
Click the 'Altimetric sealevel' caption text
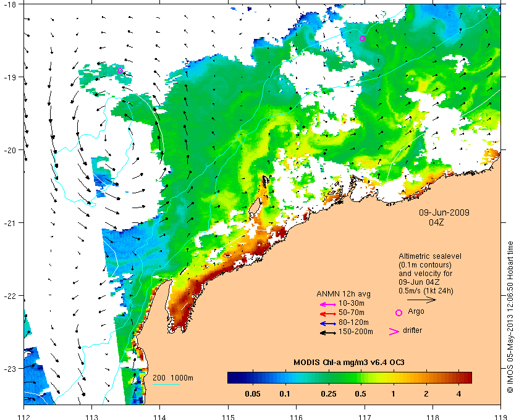click(x=430, y=256)
